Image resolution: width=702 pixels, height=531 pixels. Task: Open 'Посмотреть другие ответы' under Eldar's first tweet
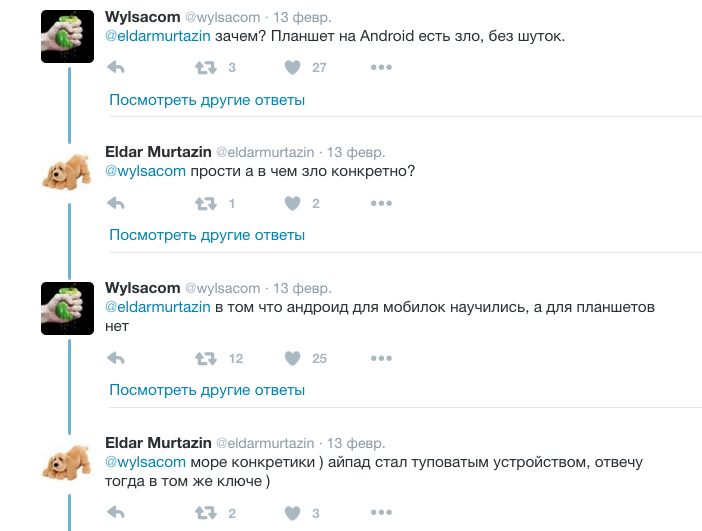[207, 235]
